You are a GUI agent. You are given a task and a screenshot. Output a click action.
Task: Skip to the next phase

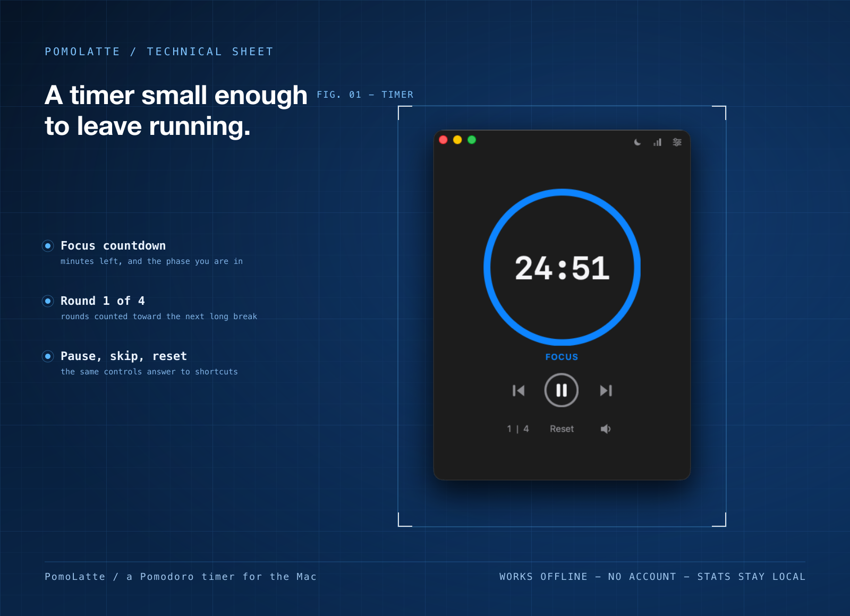(x=606, y=391)
